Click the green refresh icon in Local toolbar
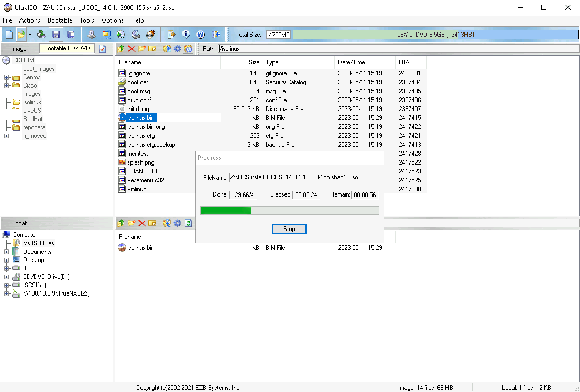This screenshot has width=580, height=392. tap(188, 223)
